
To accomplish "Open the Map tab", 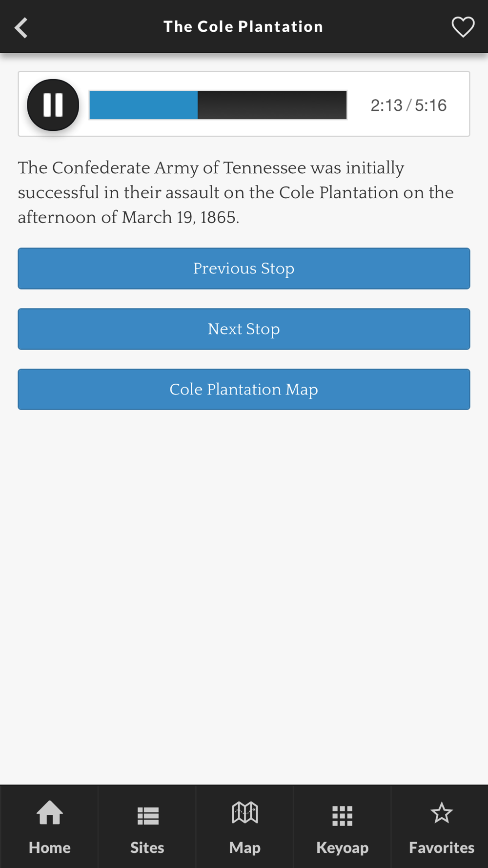I will 244,827.
